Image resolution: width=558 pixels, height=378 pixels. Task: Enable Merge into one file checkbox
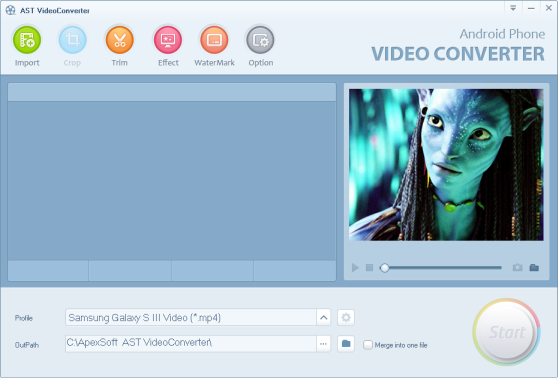tap(368, 345)
